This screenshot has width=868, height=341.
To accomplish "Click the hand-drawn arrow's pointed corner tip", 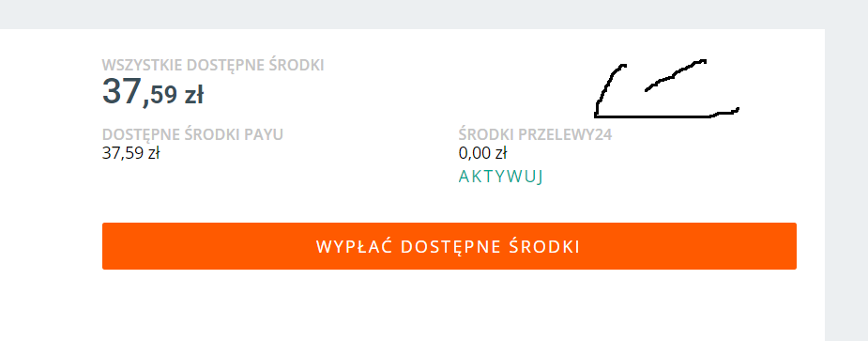I will point(596,116).
